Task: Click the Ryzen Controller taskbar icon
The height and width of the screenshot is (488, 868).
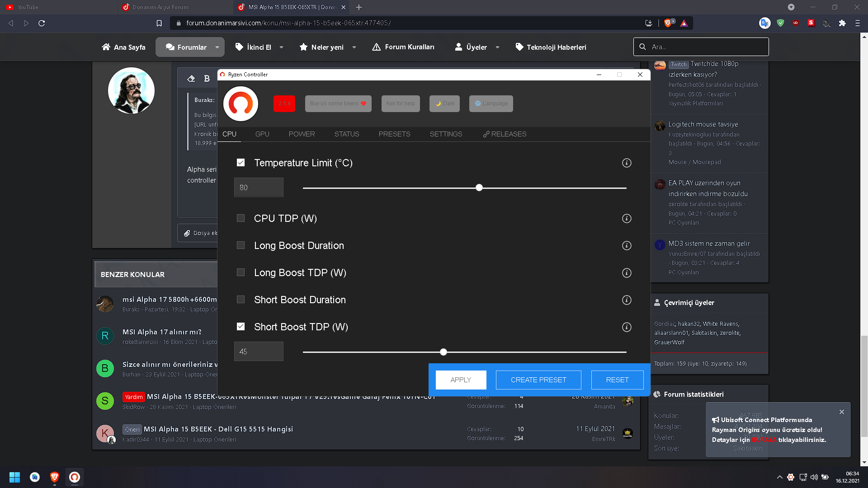Action: pyautogui.click(x=75, y=477)
